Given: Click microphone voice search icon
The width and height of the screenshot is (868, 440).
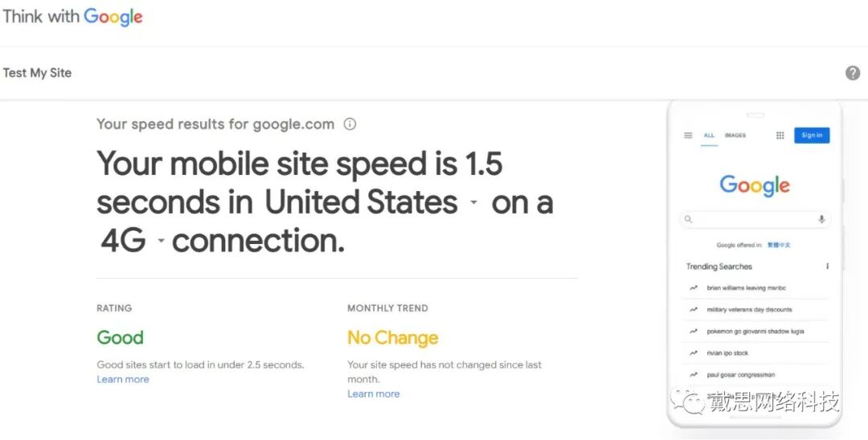Looking at the screenshot, I should click(821, 219).
